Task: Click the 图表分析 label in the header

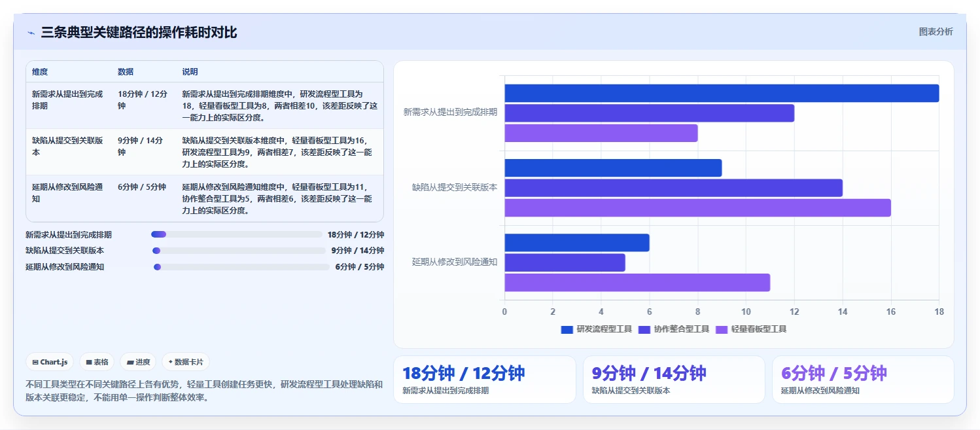Action: point(936,31)
